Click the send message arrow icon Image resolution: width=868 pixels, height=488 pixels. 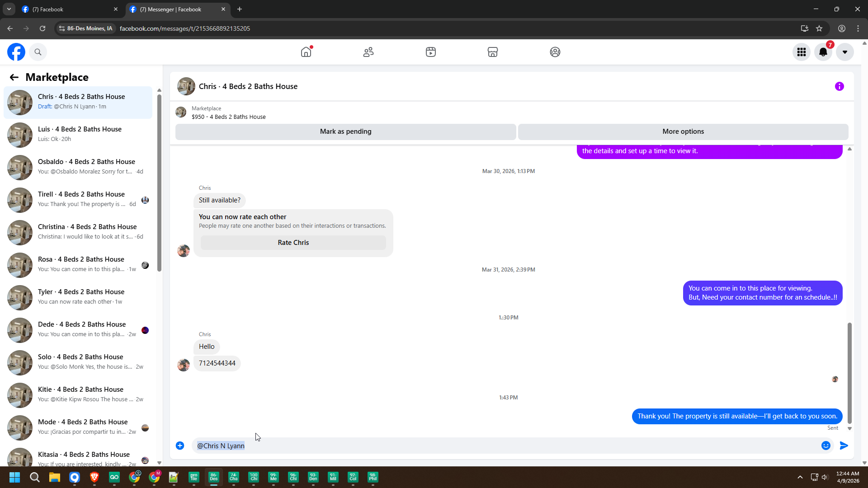pos(844,446)
